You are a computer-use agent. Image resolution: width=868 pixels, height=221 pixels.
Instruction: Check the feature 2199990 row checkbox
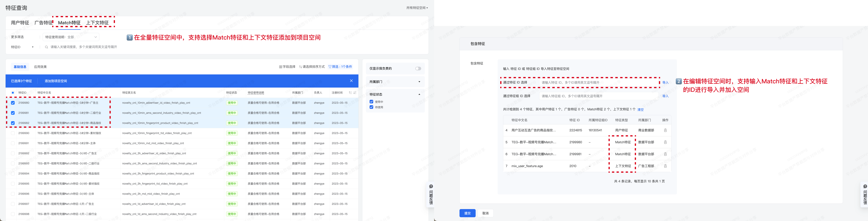click(13, 133)
